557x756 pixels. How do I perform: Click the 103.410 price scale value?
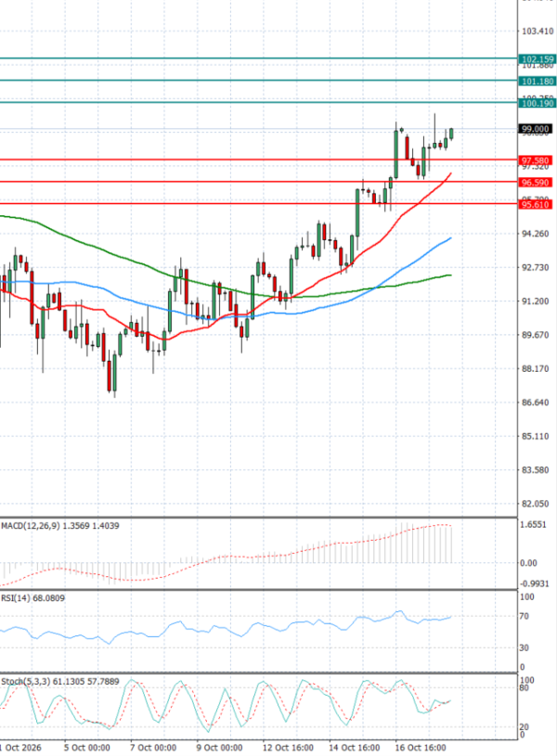coord(538,32)
